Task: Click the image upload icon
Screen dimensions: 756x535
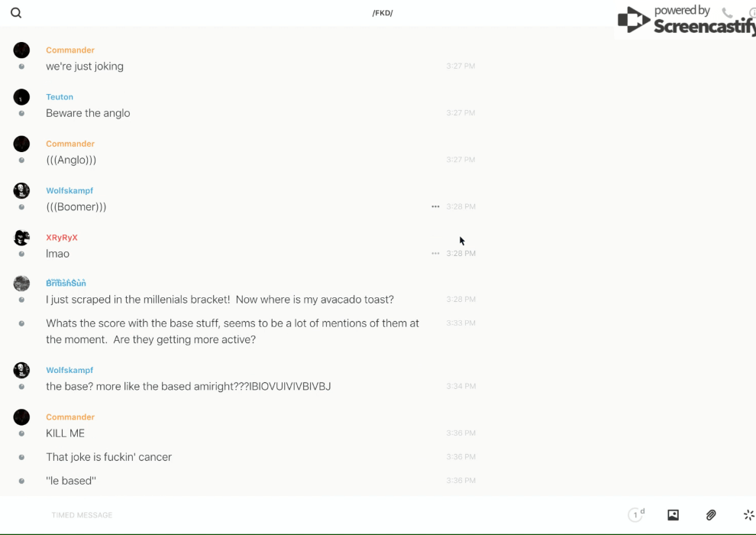Action: click(x=673, y=515)
